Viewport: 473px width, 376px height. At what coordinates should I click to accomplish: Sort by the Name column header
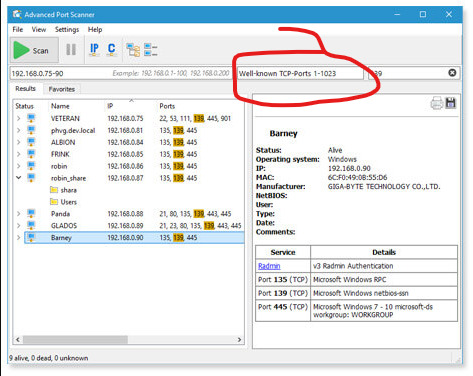(60, 106)
